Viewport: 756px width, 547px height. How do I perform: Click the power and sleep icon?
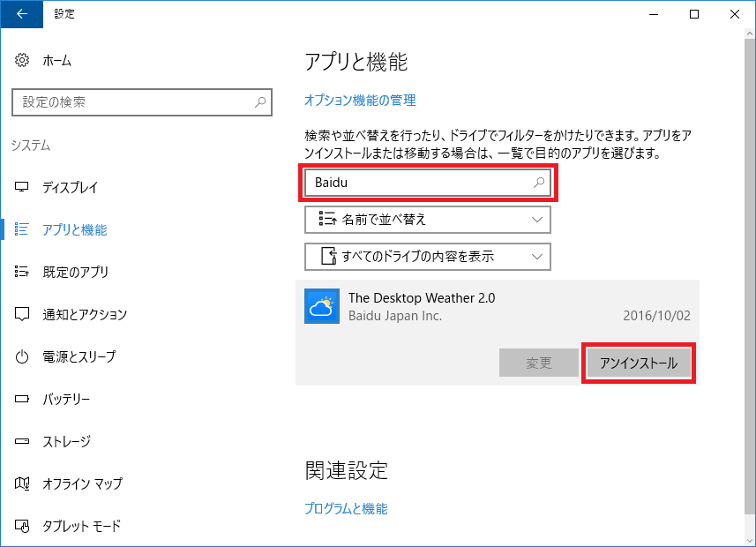pyautogui.click(x=22, y=357)
